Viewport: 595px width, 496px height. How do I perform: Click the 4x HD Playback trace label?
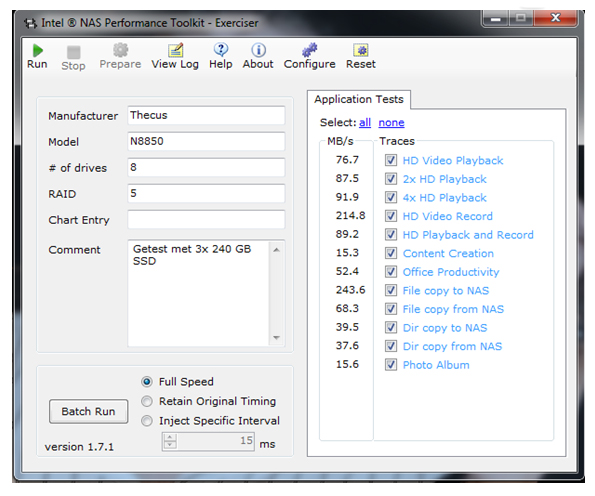(445, 198)
